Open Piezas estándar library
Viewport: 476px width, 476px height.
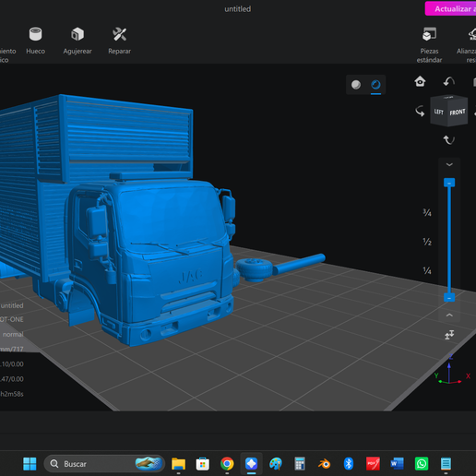pos(429,44)
